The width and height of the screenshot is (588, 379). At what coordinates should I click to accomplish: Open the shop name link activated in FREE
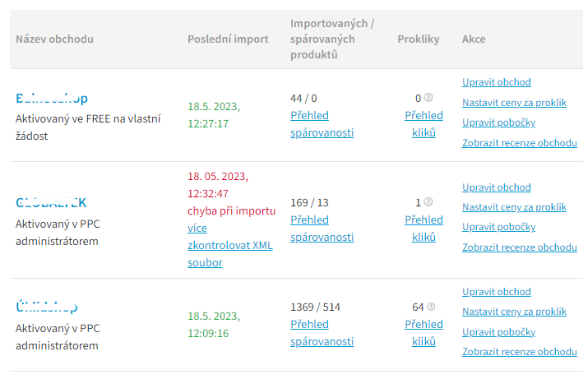pos(51,99)
